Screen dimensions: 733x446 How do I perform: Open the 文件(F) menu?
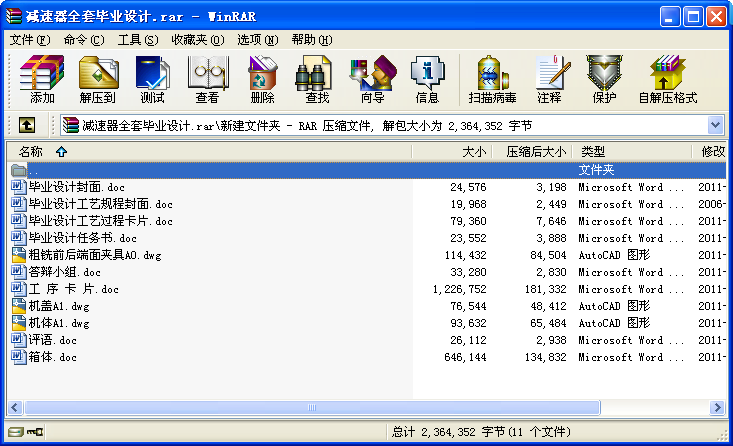(30, 40)
